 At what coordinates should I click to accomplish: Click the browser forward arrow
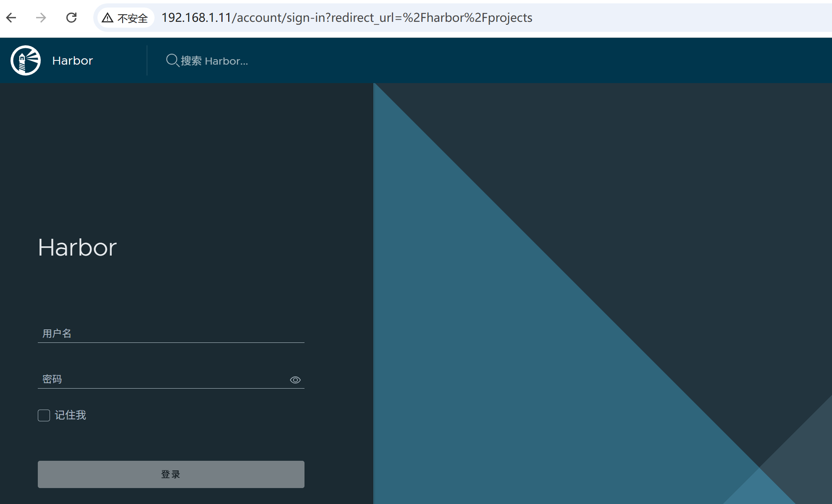click(x=41, y=18)
